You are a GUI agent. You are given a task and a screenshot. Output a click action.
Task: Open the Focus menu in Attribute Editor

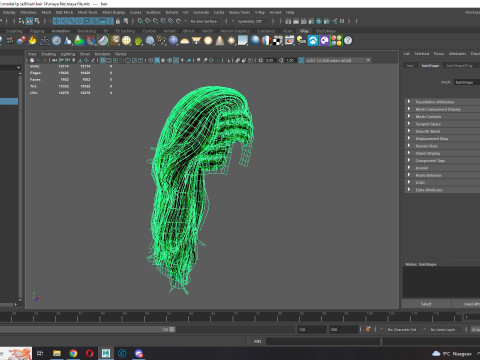(439, 53)
